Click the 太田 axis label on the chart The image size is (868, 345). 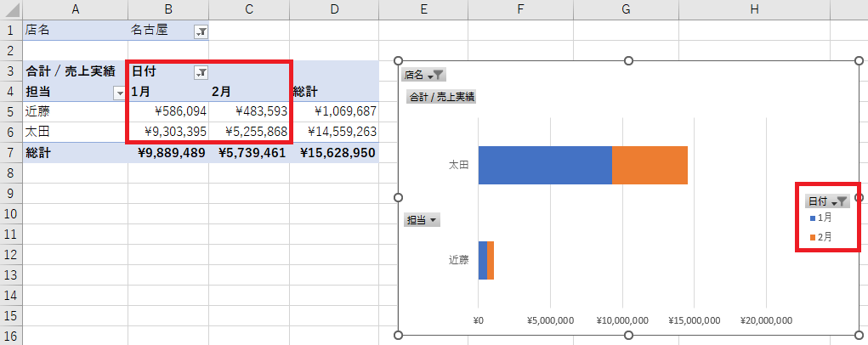[x=458, y=165]
